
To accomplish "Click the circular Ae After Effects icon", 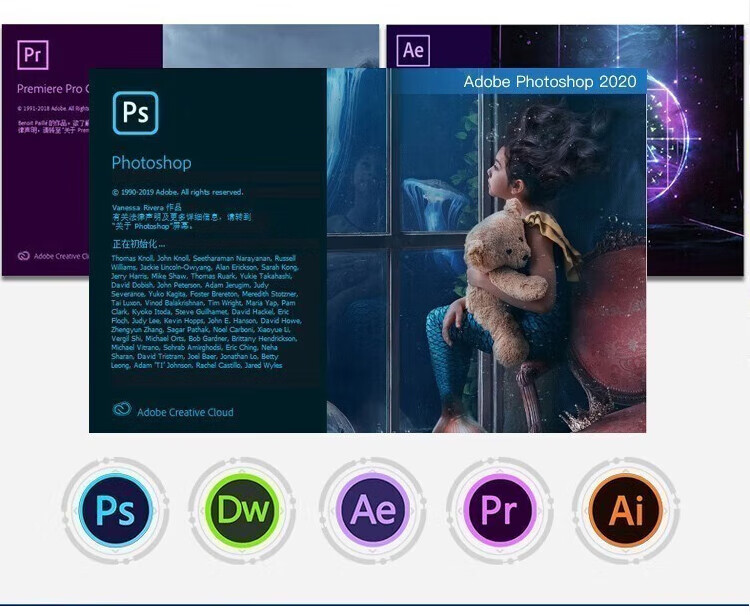I will (372, 510).
